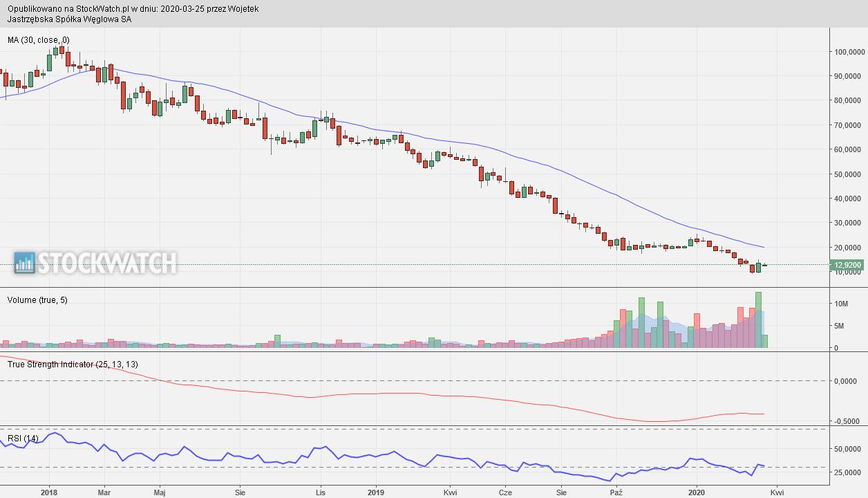Click the 2018 label on time axis
868x498 pixels.
pyautogui.click(x=49, y=492)
